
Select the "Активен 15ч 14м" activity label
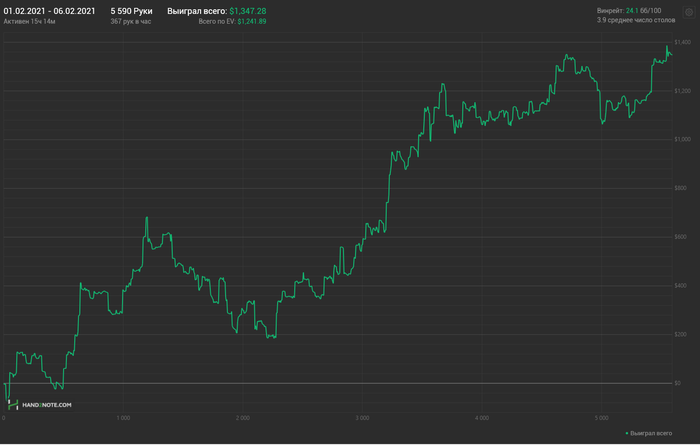[29, 21]
